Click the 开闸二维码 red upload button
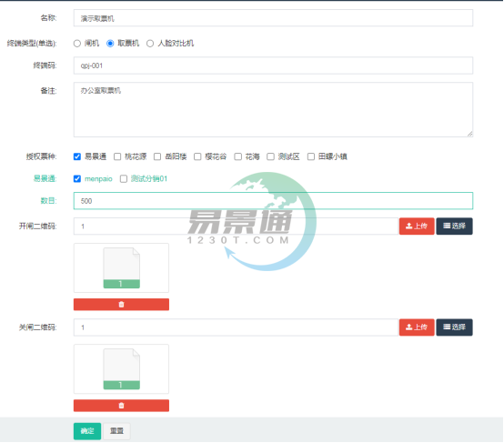Viewport: 504px width, 443px height. [x=417, y=227]
